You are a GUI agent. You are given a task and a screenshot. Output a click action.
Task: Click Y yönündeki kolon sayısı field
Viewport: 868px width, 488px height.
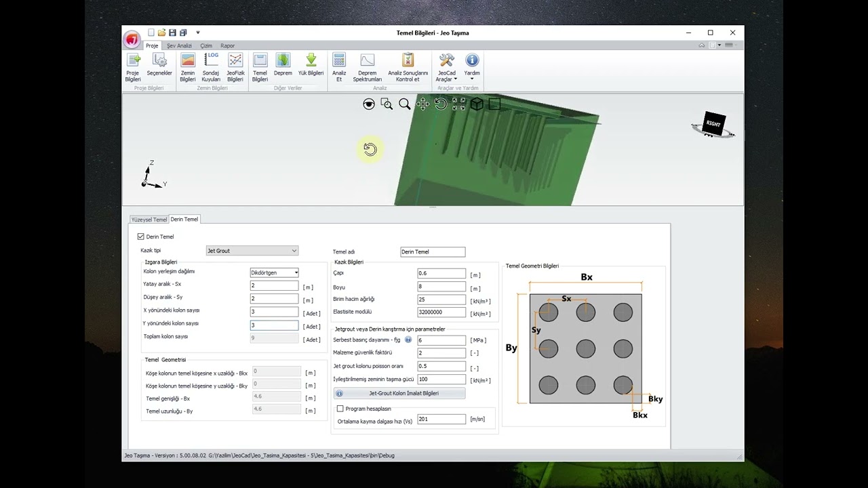(x=275, y=325)
